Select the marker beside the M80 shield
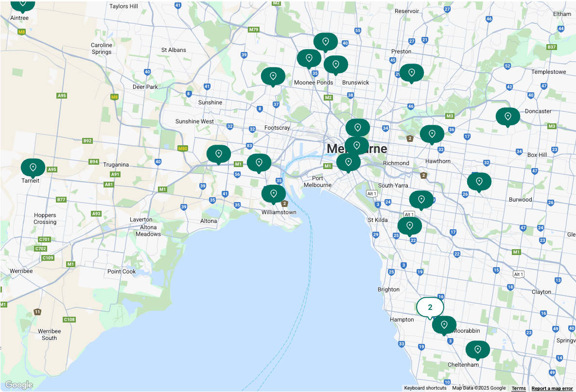Screen dimensions: 576x392 (219, 154)
